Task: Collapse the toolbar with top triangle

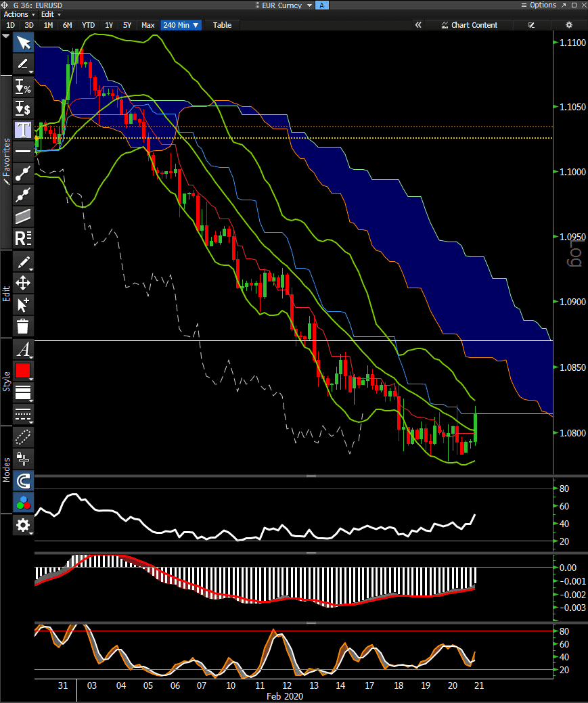Action: click(6, 36)
